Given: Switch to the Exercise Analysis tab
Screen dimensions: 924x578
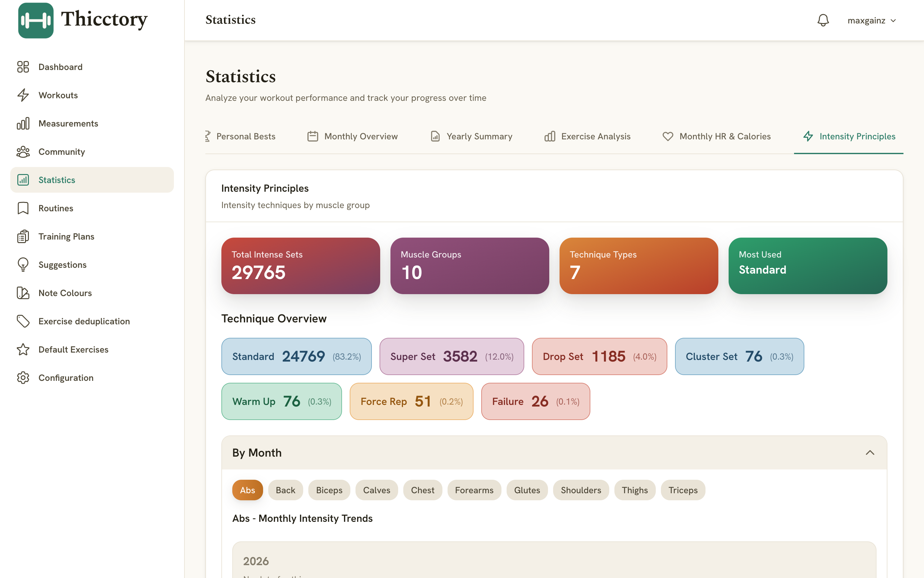Looking at the screenshot, I should [x=587, y=136].
